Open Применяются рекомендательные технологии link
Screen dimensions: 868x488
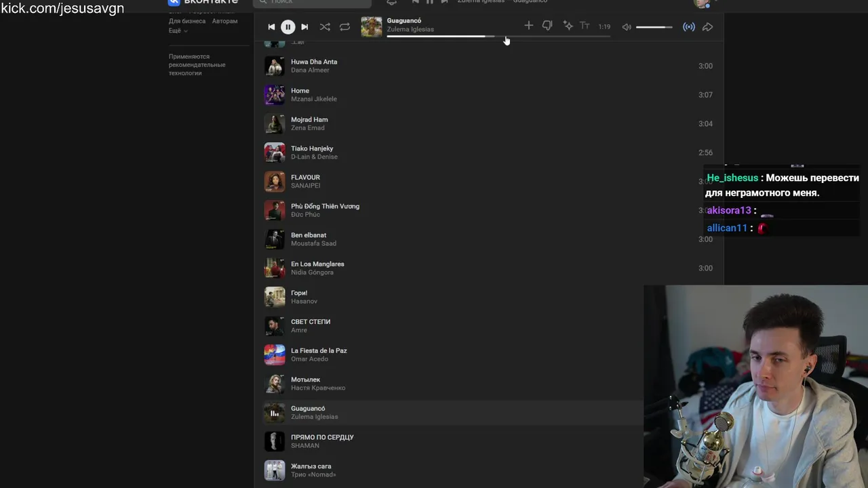pos(197,64)
